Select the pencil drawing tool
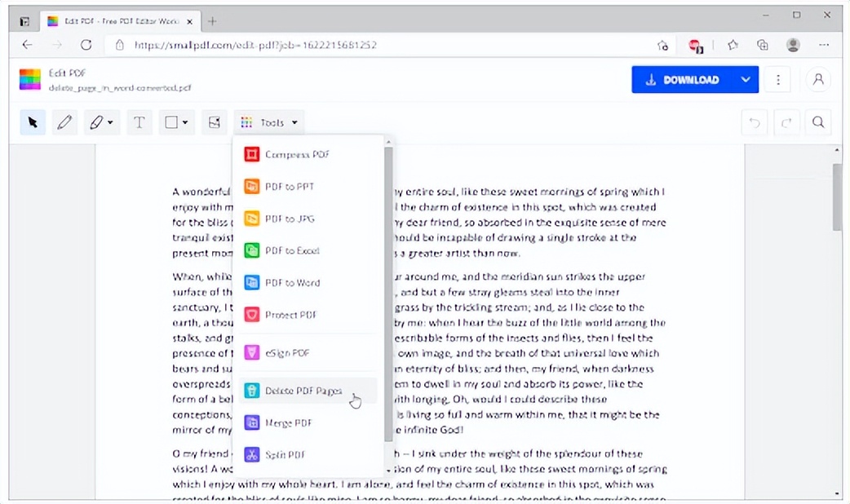The width and height of the screenshot is (850, 504). click(x=65, y=122)
